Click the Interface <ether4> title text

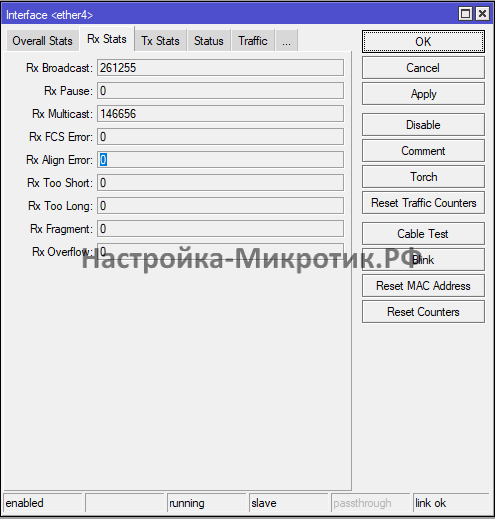49,15
